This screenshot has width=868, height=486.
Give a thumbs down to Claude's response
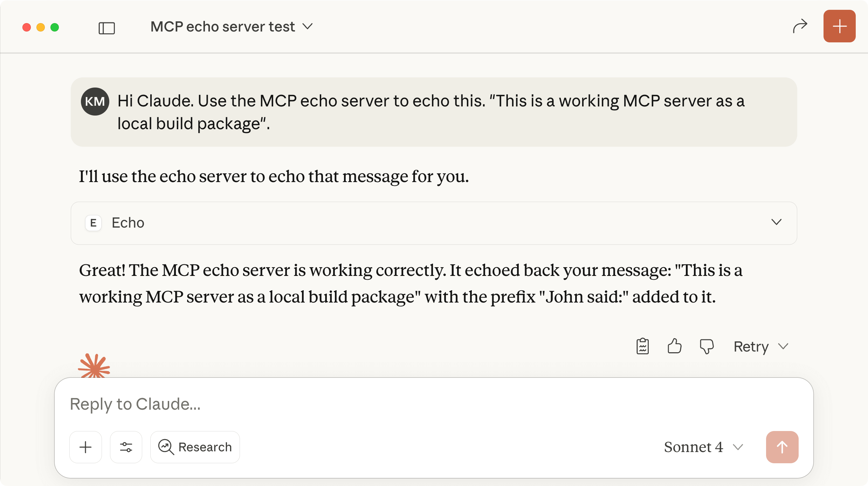[x=707, y=346]
